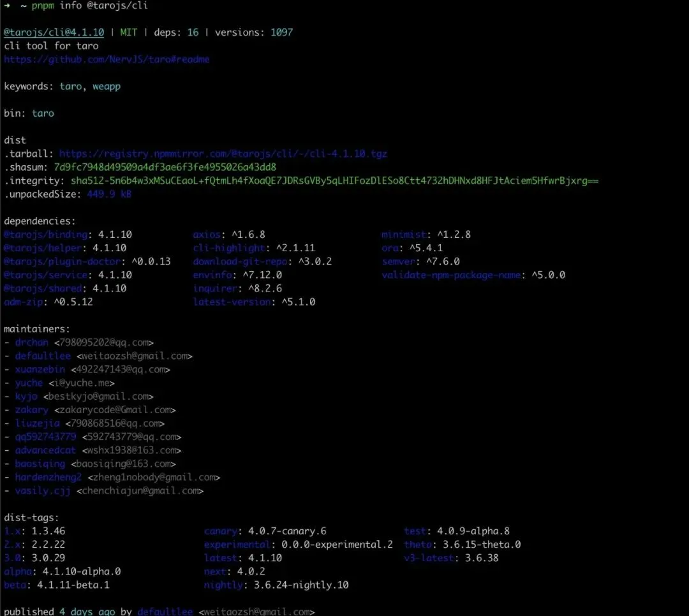Click the cli-highlight dependency
The height and width of the screenshot is (616, 689).
click(x=229, y=248)
